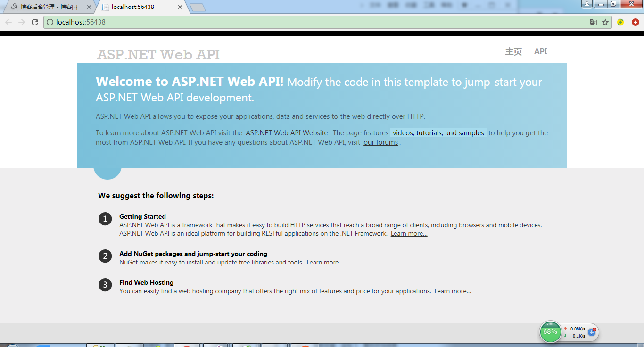Minimize the Chrome window
Screen dimensions: 644x347
coord(600,4)
